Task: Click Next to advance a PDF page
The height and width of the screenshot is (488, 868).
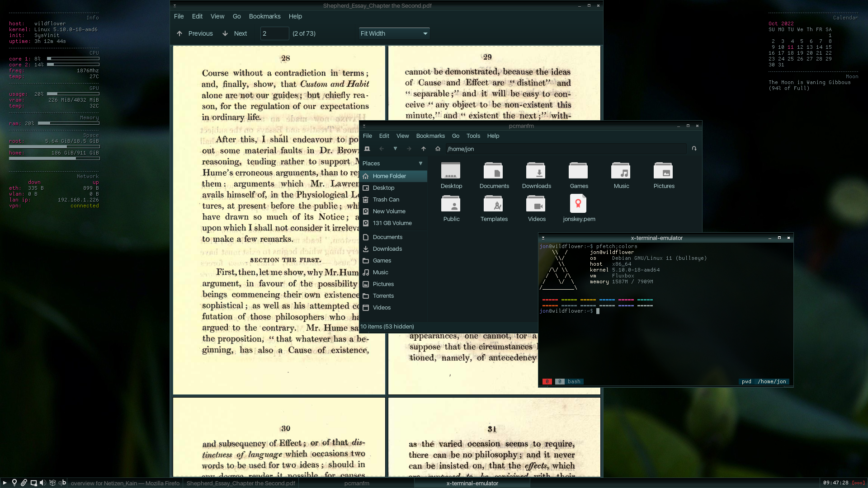Action: 235,33
